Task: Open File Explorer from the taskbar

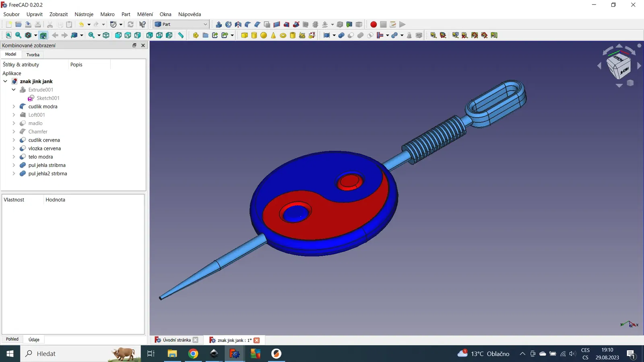Action: click(172, 354)
